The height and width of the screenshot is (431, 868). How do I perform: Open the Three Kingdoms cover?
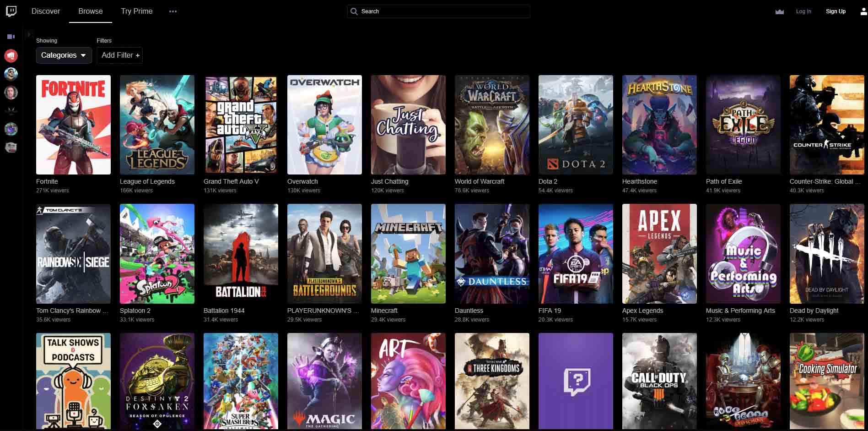[x=492, y=381]
